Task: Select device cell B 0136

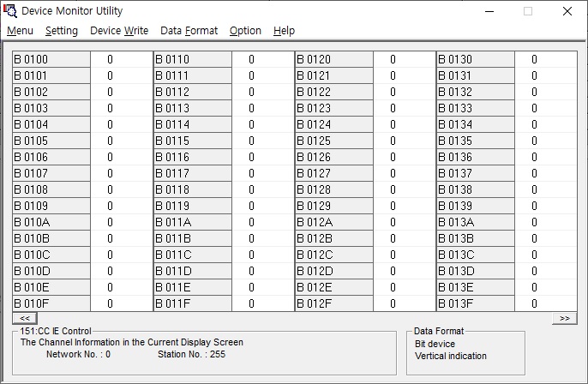Action: pos(476,157)
